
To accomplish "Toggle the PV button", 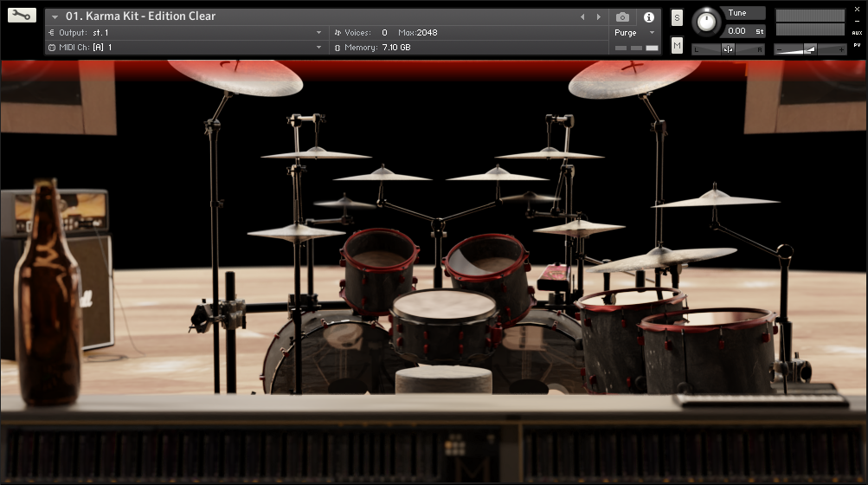I will point(857,45).
